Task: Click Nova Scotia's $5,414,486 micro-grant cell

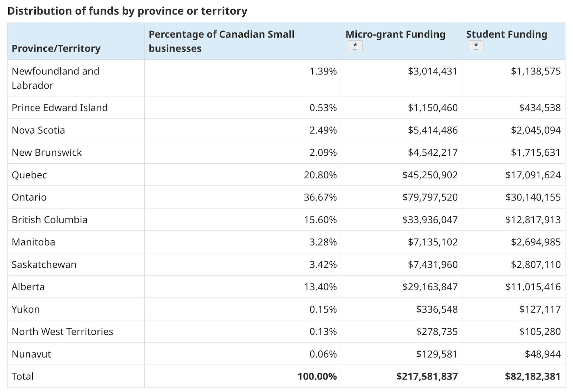Action: click(432, 130)
